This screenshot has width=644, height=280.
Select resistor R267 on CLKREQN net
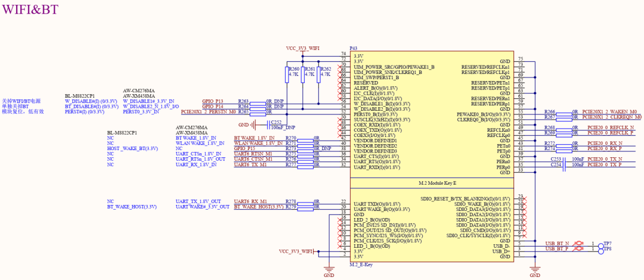[x=564, y=120]
